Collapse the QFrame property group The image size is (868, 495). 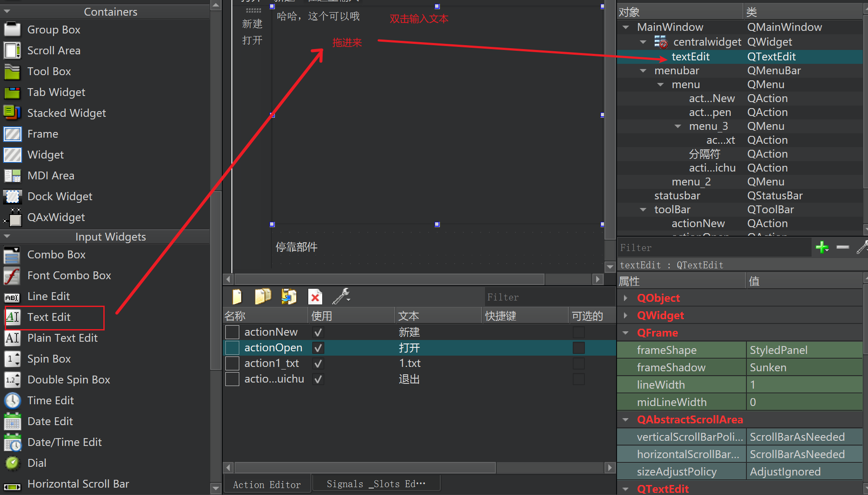[x=626, y=333]
